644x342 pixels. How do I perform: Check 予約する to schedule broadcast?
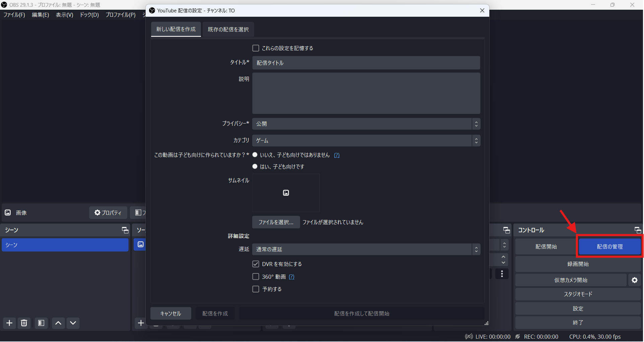[x=256, y=289]
